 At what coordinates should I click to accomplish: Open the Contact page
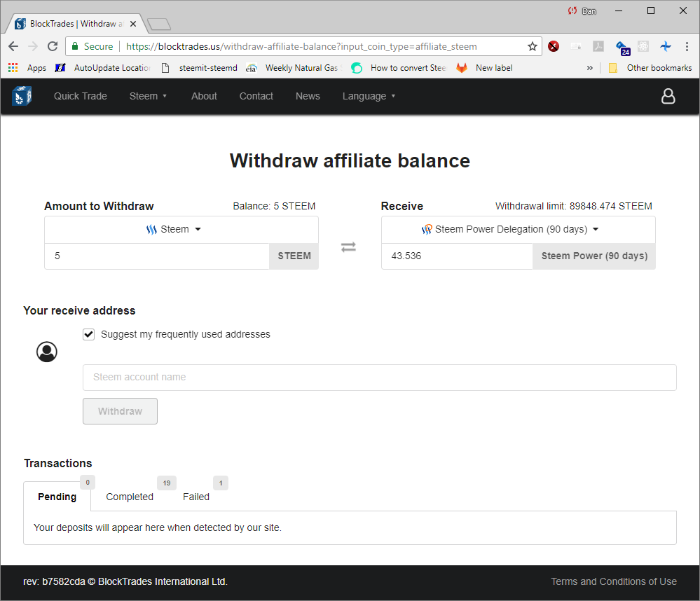256,96
